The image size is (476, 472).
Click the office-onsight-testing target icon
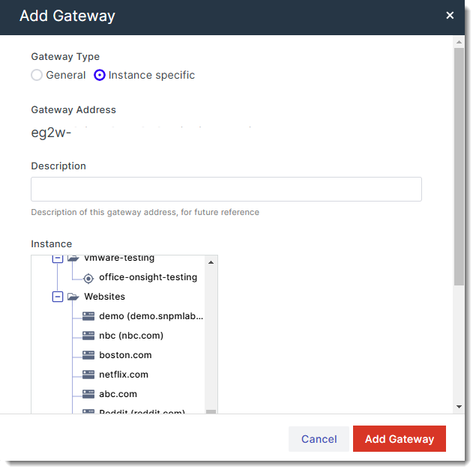tap(88, 277)
